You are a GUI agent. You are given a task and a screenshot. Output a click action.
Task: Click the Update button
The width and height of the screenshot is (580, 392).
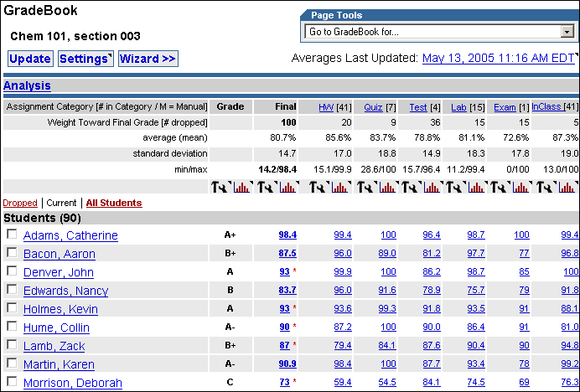30,59
